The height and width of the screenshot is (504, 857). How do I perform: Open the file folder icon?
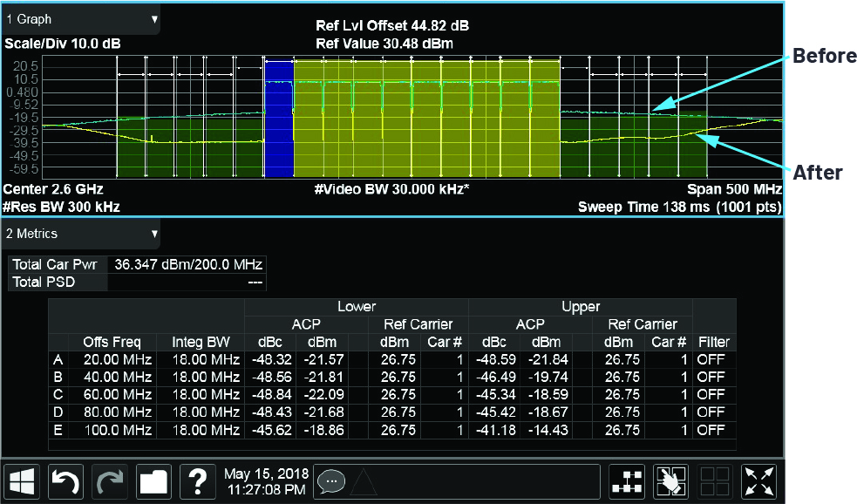[153, 482]
